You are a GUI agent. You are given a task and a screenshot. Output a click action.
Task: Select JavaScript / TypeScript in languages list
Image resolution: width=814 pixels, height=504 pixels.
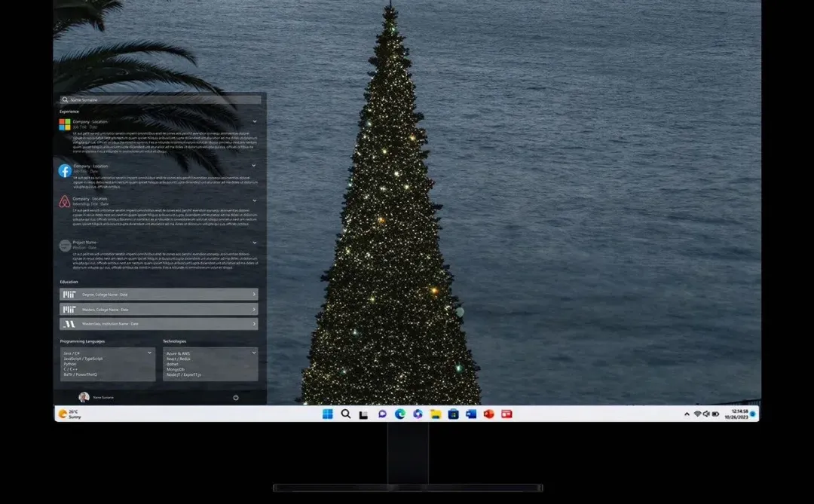coord(83,359)
